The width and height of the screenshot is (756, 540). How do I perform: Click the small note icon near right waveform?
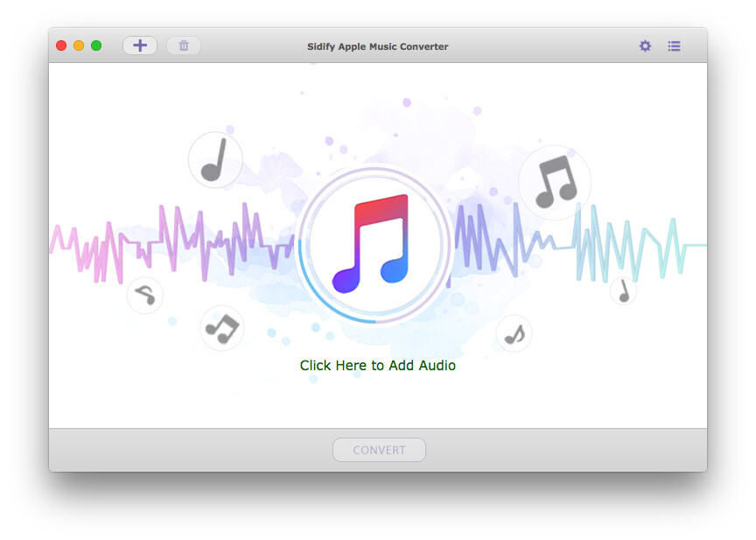pyautogui.click(x=622, y=291)
